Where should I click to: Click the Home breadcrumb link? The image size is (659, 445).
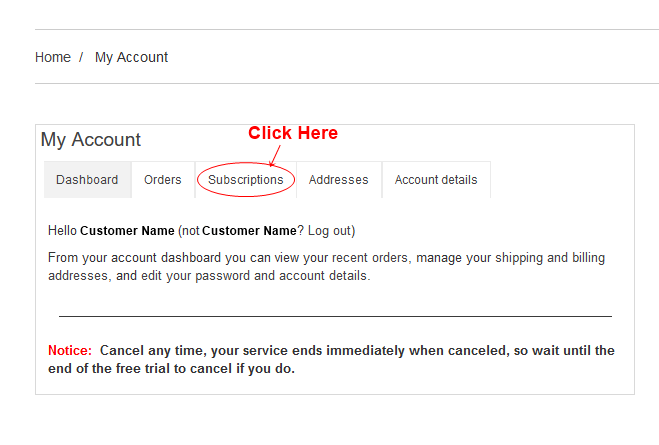click(x=53, y=57)
